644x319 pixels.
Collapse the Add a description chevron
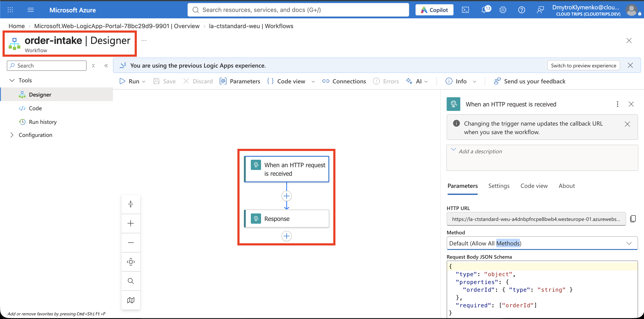pos(453,149)
